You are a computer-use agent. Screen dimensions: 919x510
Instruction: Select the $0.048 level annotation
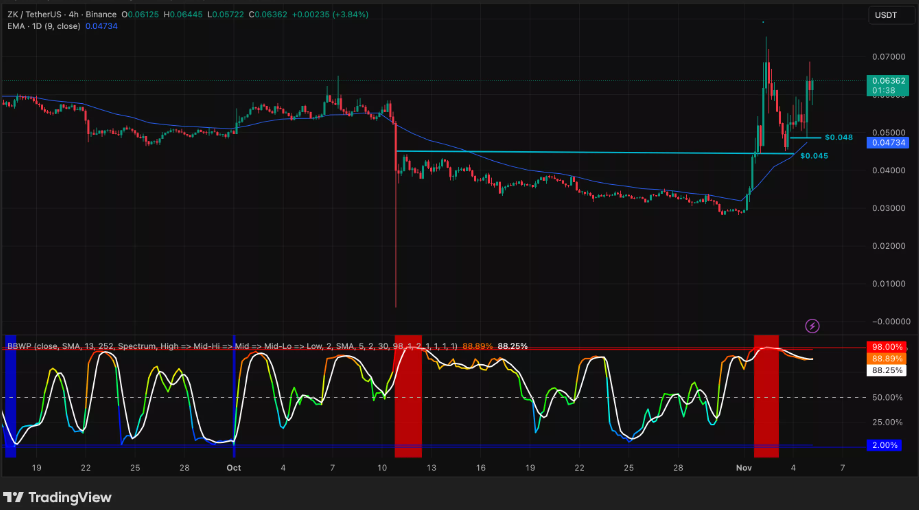[838, 137]
